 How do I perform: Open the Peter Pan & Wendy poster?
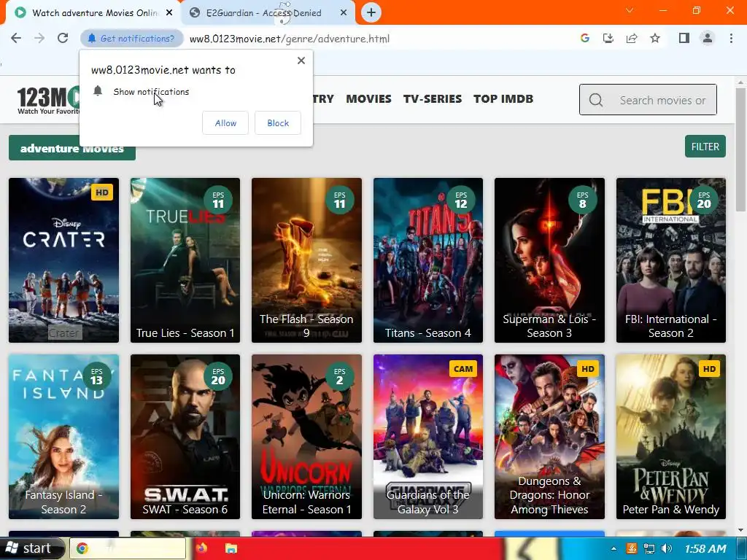pos(671,437)
